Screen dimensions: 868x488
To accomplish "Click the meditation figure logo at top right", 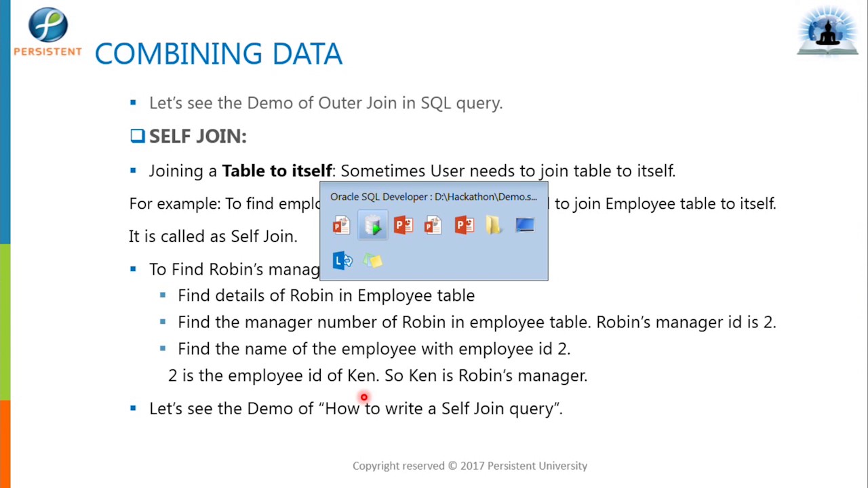I will click(827, 31).
